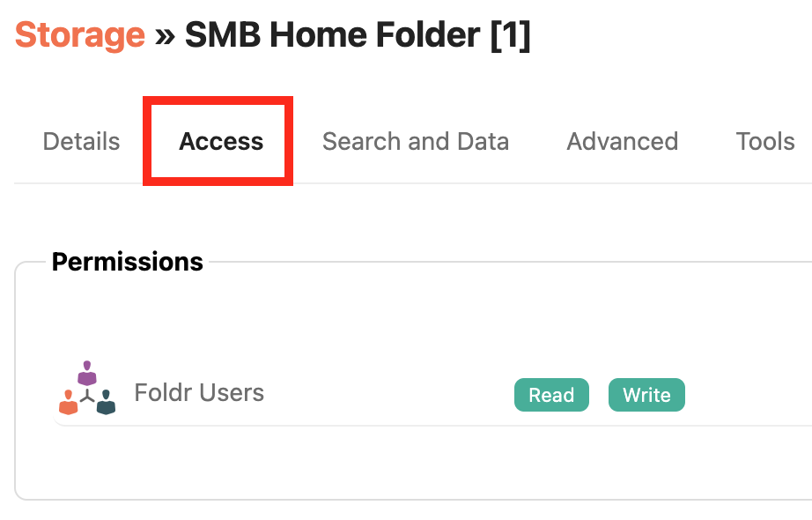Image resolution: width=812 pixels, height=520 pixels.
Task: Go to the Tools tab
Action: 765,141
